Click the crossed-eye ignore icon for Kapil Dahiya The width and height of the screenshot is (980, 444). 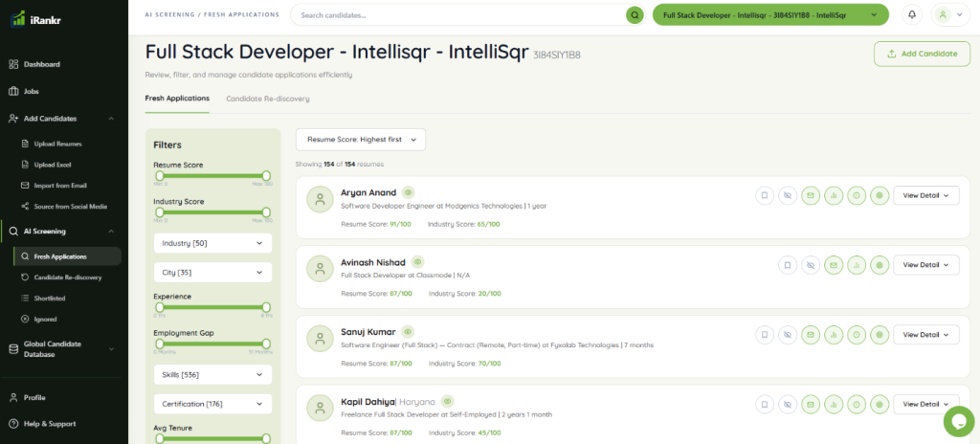coord(787,405)
